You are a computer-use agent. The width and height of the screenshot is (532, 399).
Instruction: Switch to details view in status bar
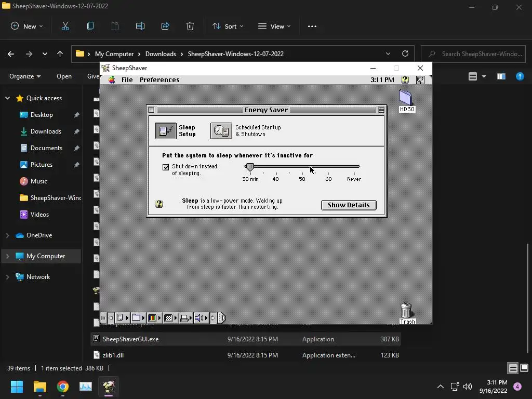click(513, 368)
